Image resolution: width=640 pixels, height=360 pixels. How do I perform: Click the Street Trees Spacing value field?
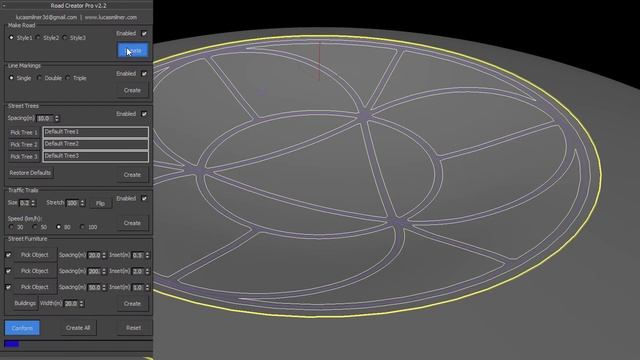pos(45,118)
